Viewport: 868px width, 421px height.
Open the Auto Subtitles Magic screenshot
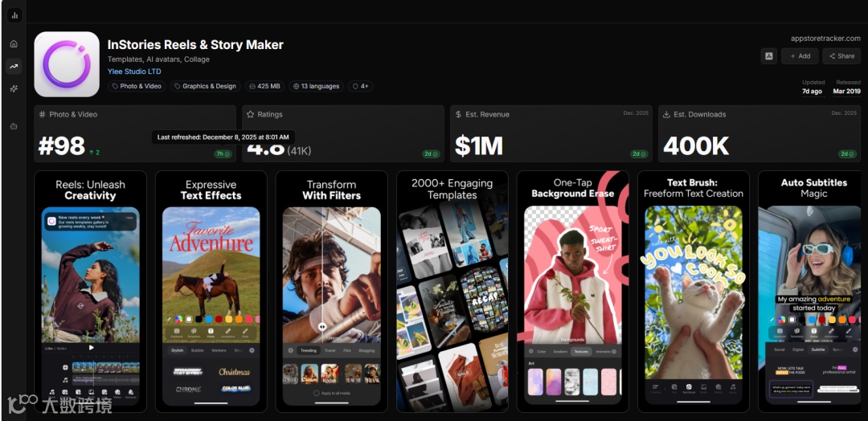click(810, 292)
